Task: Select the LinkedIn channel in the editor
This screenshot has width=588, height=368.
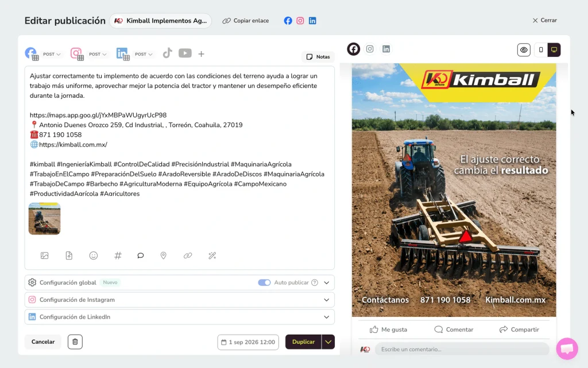Action: coord(123,53)
